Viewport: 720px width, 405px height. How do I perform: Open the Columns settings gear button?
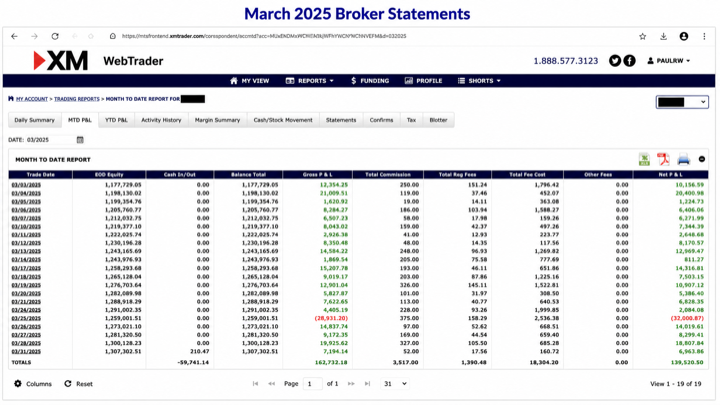[33, 384]
